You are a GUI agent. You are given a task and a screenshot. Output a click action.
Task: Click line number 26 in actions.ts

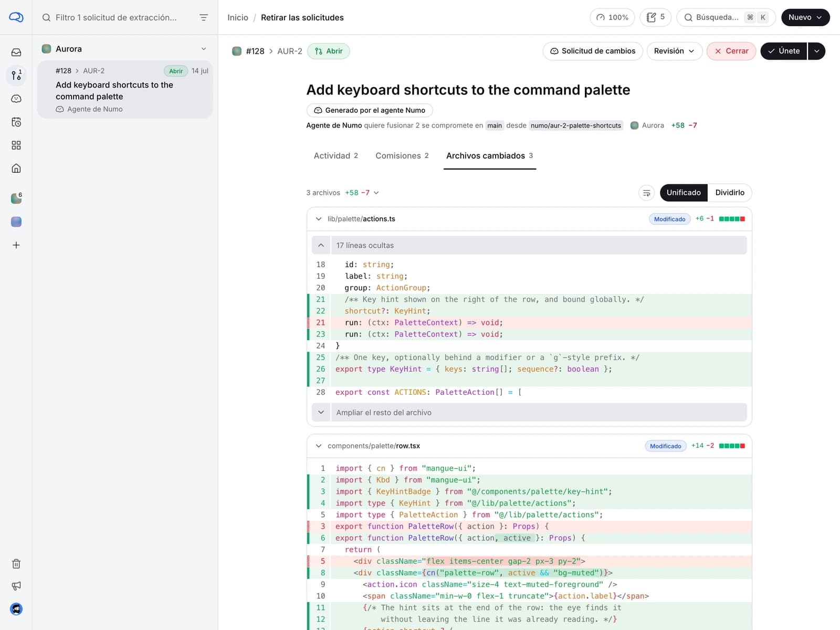tap(321, 369)
